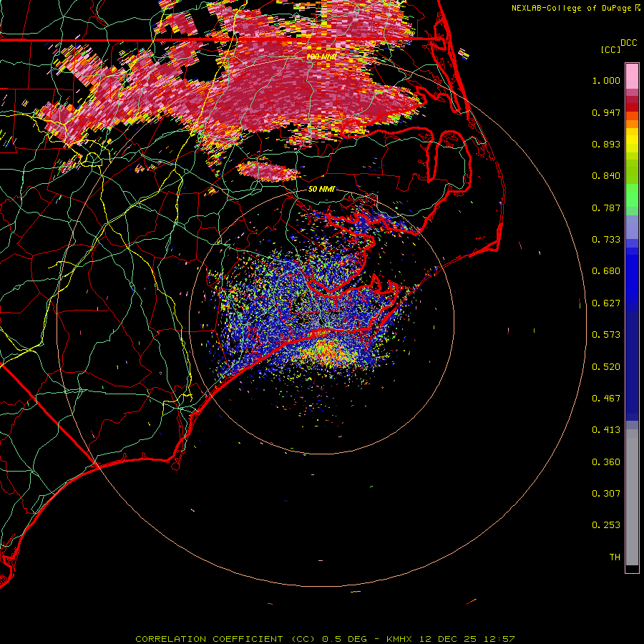
Task: Select the 0.627 scale value
Action: coord(606,303)
